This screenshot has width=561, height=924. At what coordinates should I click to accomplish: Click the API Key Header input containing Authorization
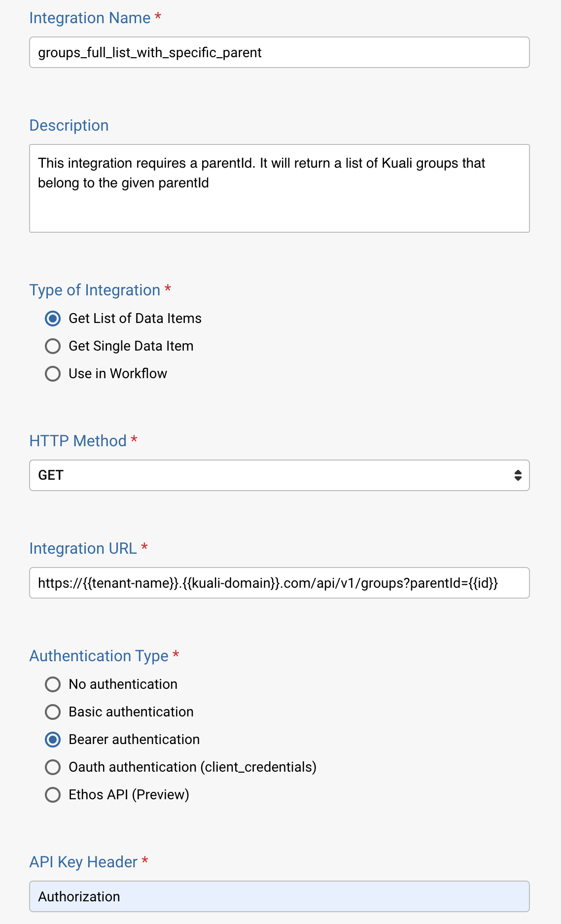279,896
